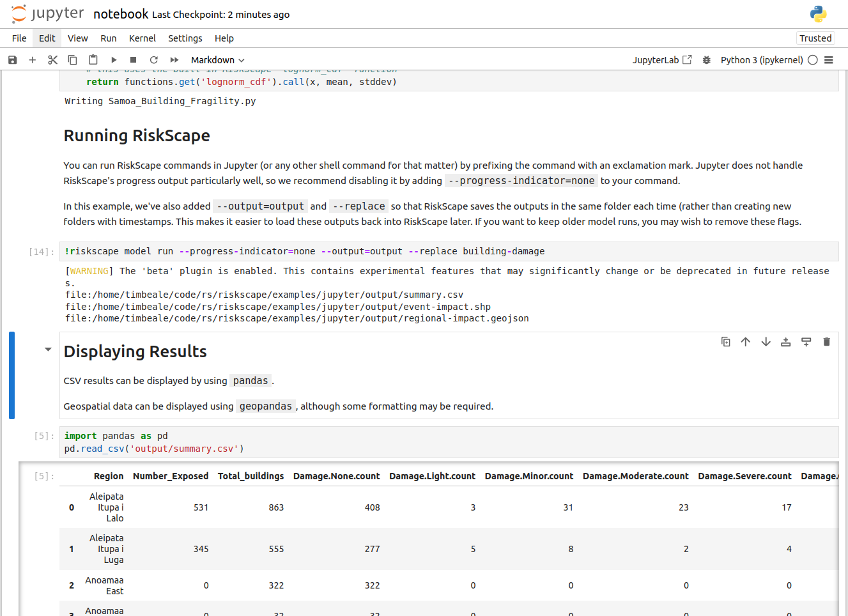Switch kernel via Python 3 (ipykernel)

[x=762, y=60]
